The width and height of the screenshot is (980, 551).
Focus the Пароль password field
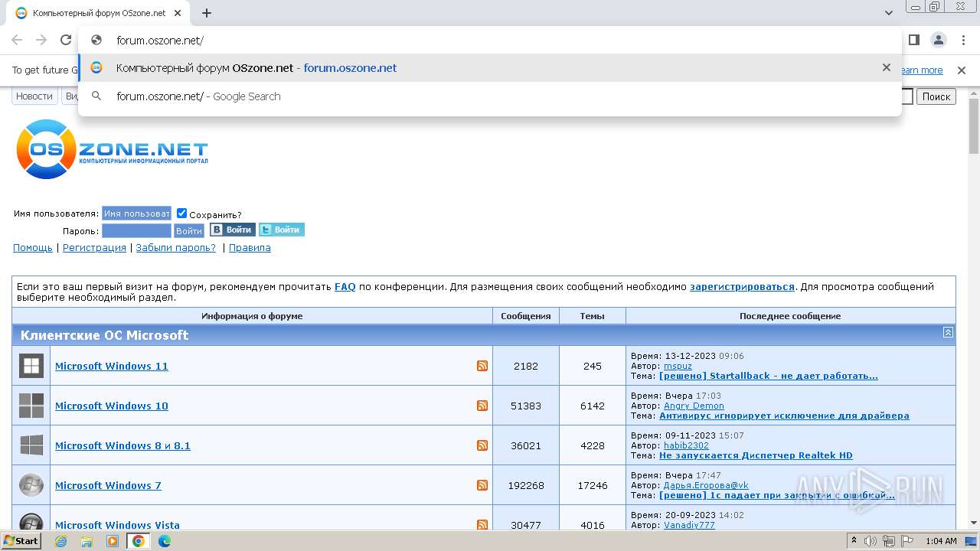click(136, 230)
